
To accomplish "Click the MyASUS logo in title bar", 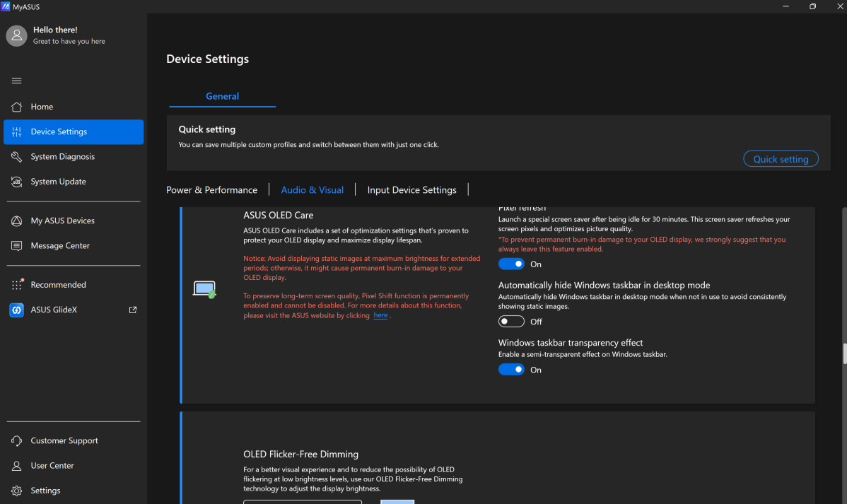I will point(6,6).
